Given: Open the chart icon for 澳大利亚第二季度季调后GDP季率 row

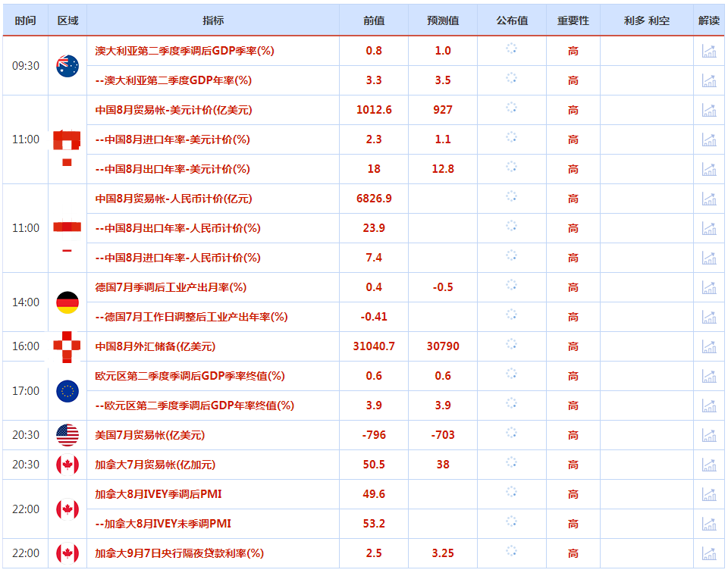Looking at the screenshot, I should [709, 51].
